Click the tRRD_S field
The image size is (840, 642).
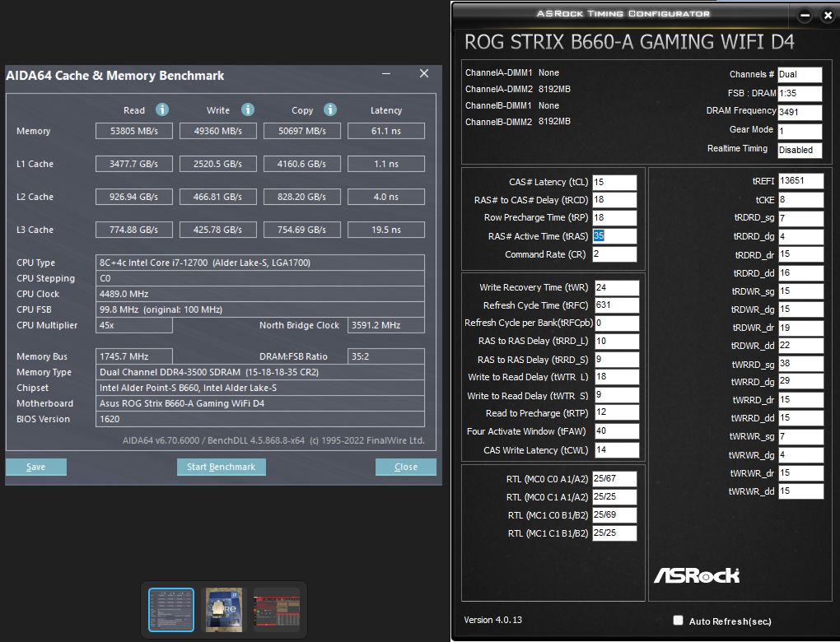point(617,360)
